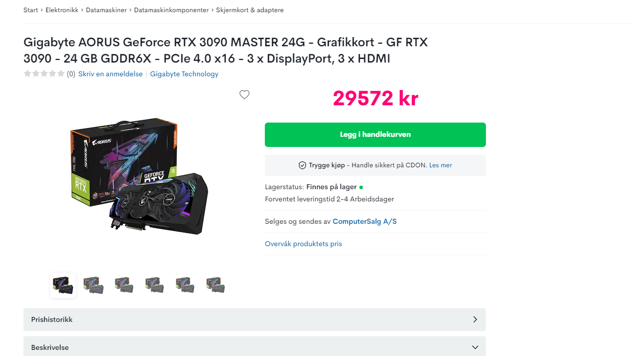Viewport: 644px width, 356px height.
Task: Click the Trygge kjøp shield icon
Action: tap(302, 165)
